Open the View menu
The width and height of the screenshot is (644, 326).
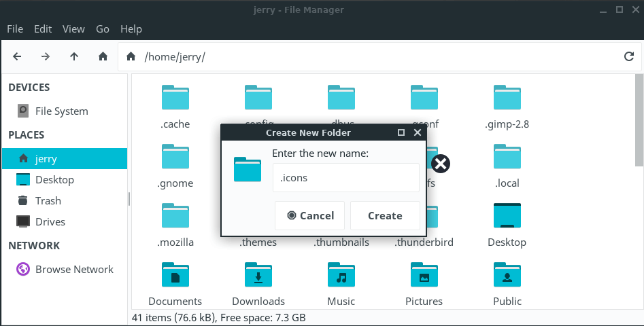(x=73, y=29)
